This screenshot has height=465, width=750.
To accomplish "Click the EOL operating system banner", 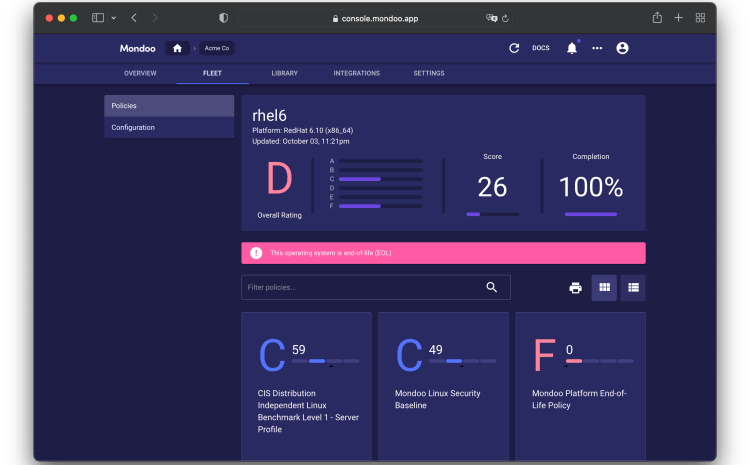I will point(443,253).
